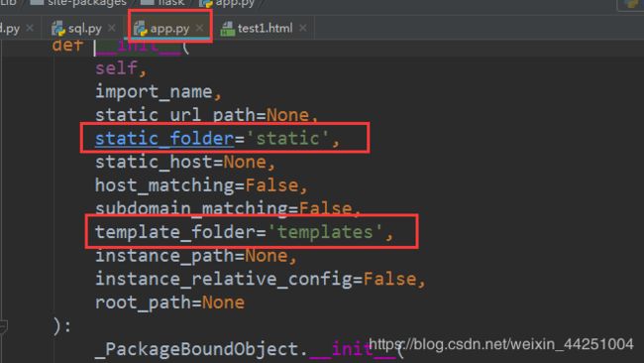
Task: Click subdomain_matching parameter text
Action: click(x=191, y=208)
